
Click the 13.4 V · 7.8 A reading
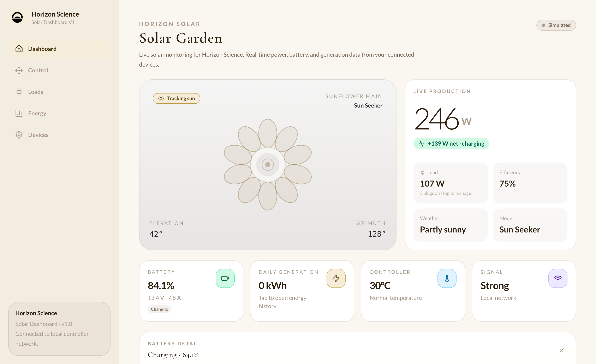pyautogui.click(x=164, y=298)
